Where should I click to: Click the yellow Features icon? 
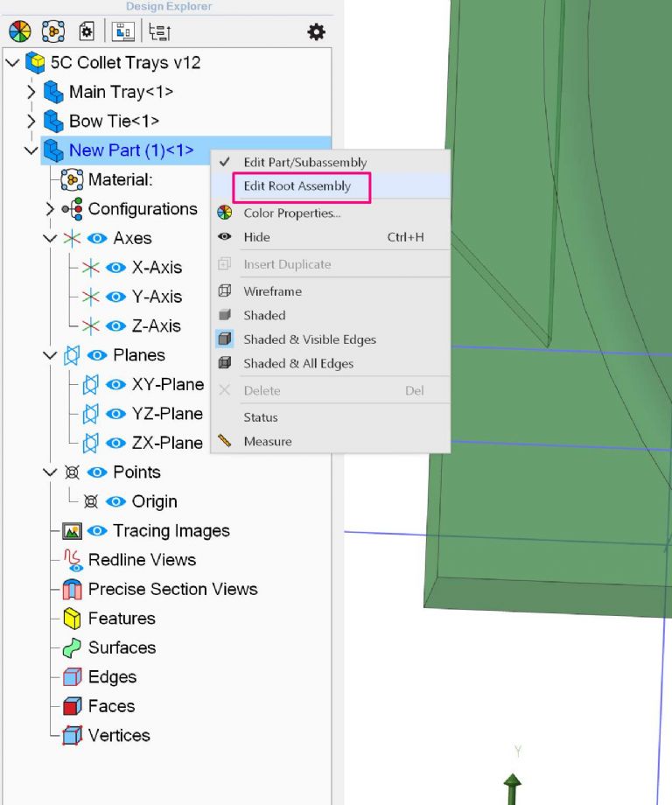[73, 619]
